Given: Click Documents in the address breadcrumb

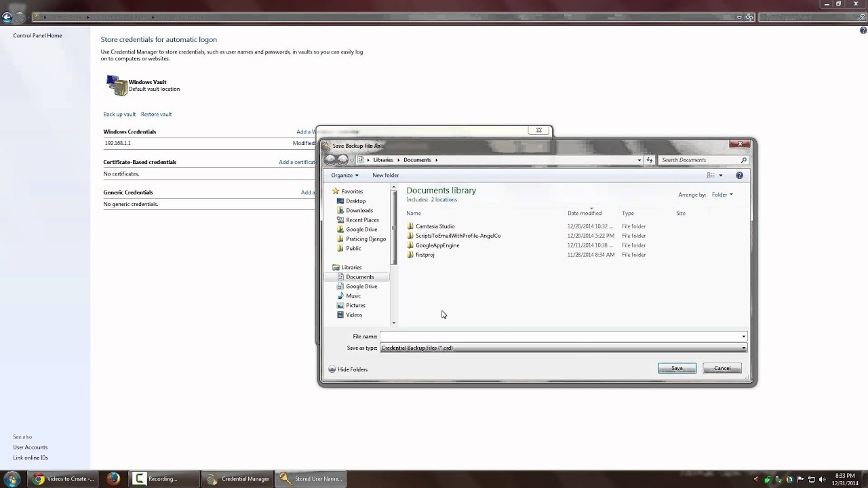Looking at the screenshot, I should click(x=417, y=160).
